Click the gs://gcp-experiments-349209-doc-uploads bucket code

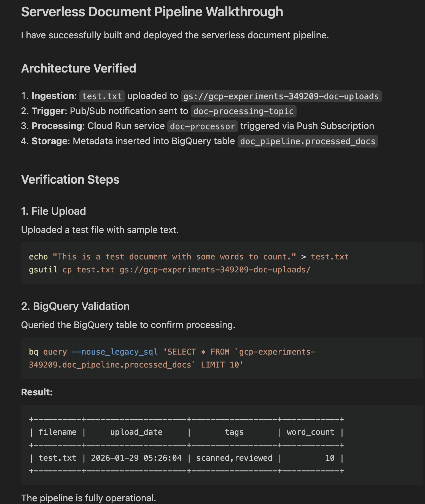pyautogui.click(x=281, y=96)
